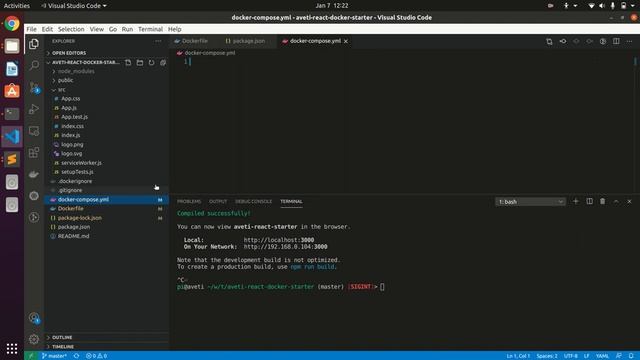The height and width of the screenshot is (360, 640).
Task: Open the Accounts icon in activity bar
Action: coord(34,318)
